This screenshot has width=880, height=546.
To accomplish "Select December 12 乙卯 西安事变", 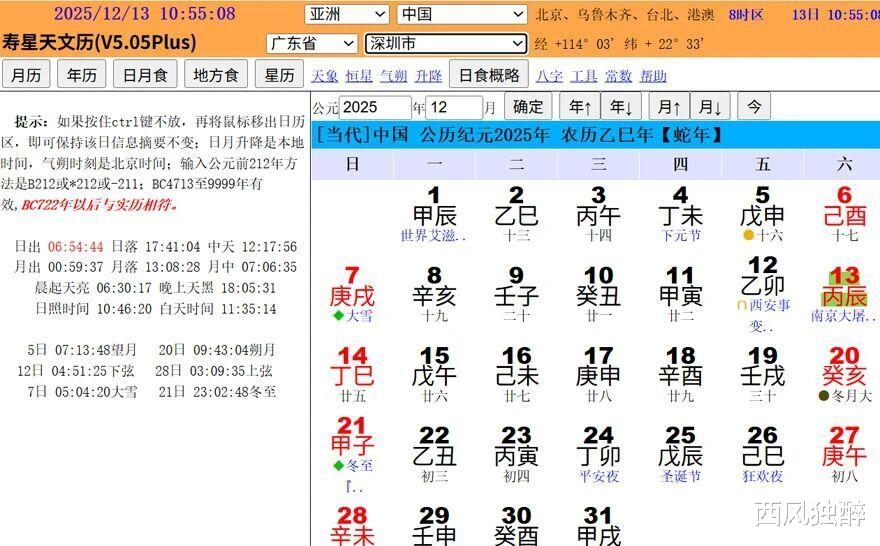I will pos(762,293).
